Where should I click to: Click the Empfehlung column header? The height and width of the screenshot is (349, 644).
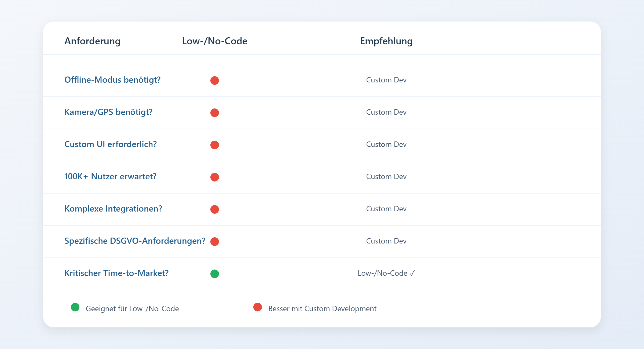(386, 41)
